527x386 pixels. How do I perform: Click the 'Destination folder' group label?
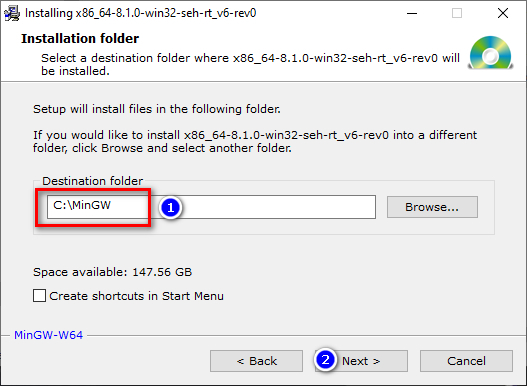click(92, 181)
